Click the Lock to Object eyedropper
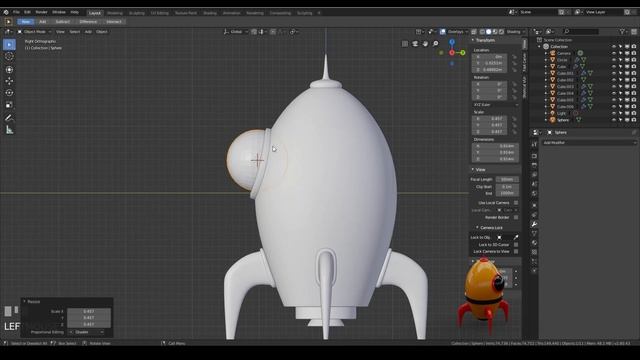This screenshot has height=360, width=640. point(516,237)
